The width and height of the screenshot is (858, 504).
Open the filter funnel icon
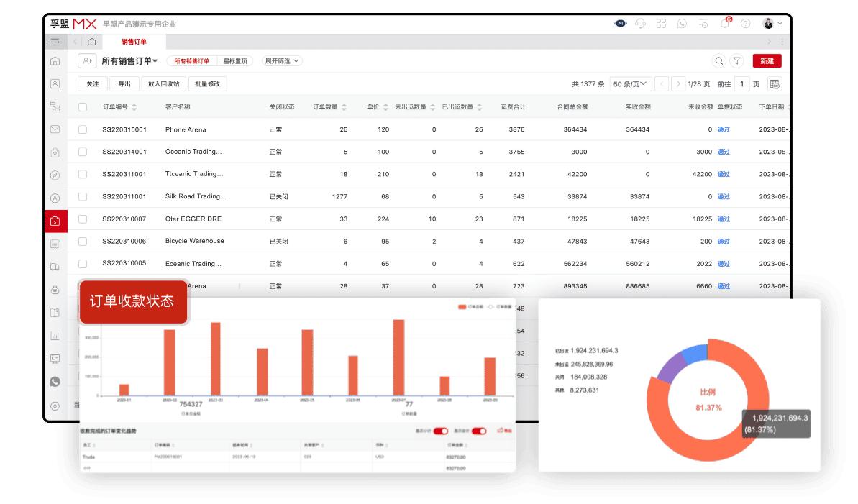coord(737,61)
